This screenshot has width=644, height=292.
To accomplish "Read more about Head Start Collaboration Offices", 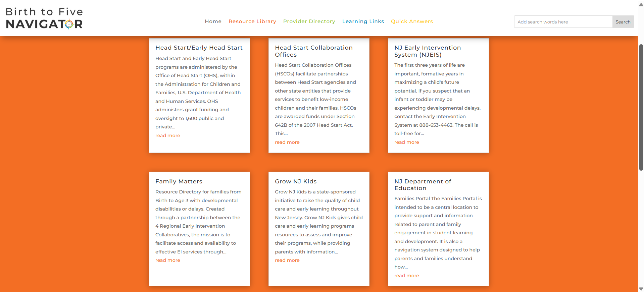I will tap(287, 142).
